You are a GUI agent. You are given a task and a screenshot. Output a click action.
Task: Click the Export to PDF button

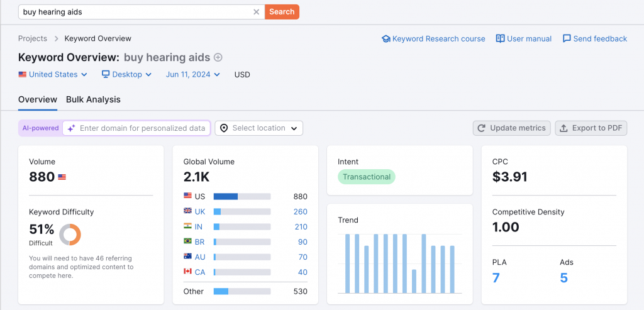(591, 128)
